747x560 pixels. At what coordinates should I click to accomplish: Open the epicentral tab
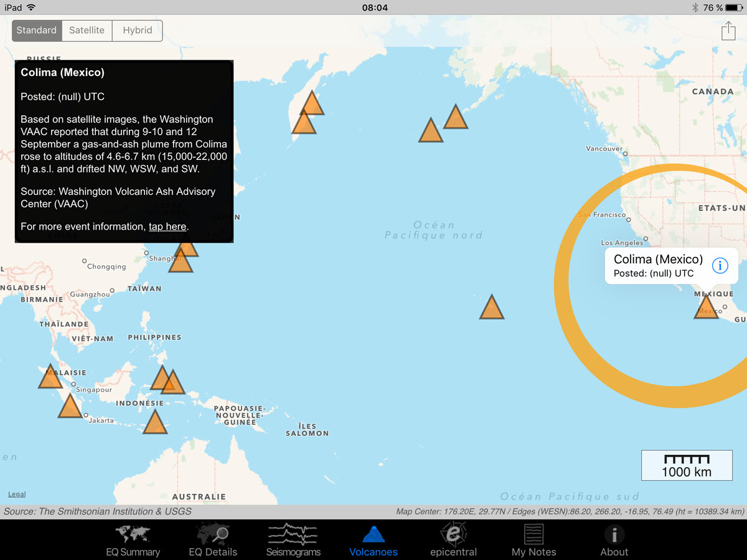453,540
